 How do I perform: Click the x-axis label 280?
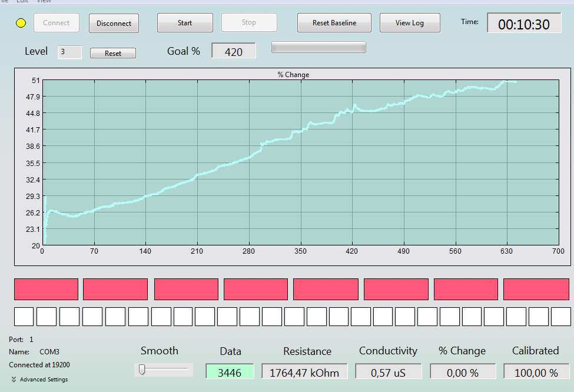pos(248,251)
